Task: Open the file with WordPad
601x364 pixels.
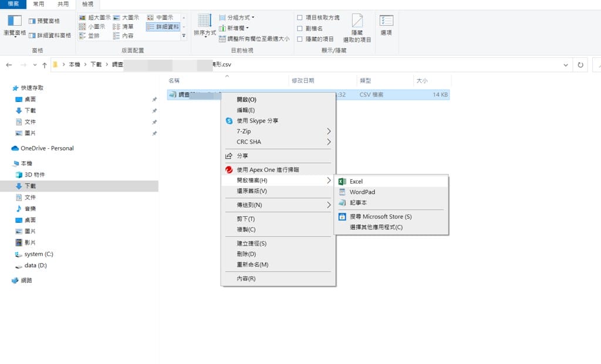Action: [x=391, y=192]
